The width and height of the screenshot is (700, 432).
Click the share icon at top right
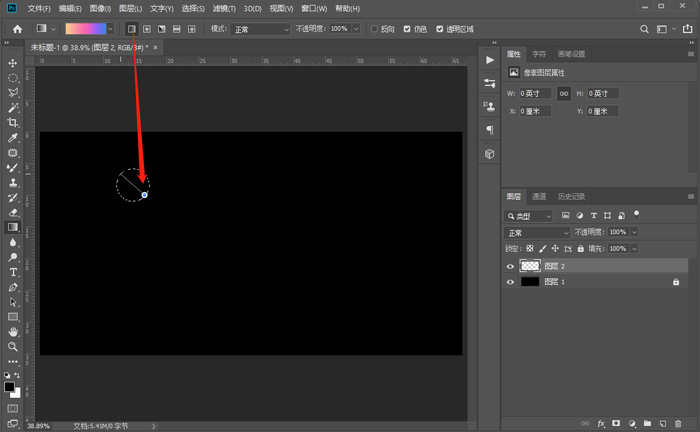click(688, 29)
